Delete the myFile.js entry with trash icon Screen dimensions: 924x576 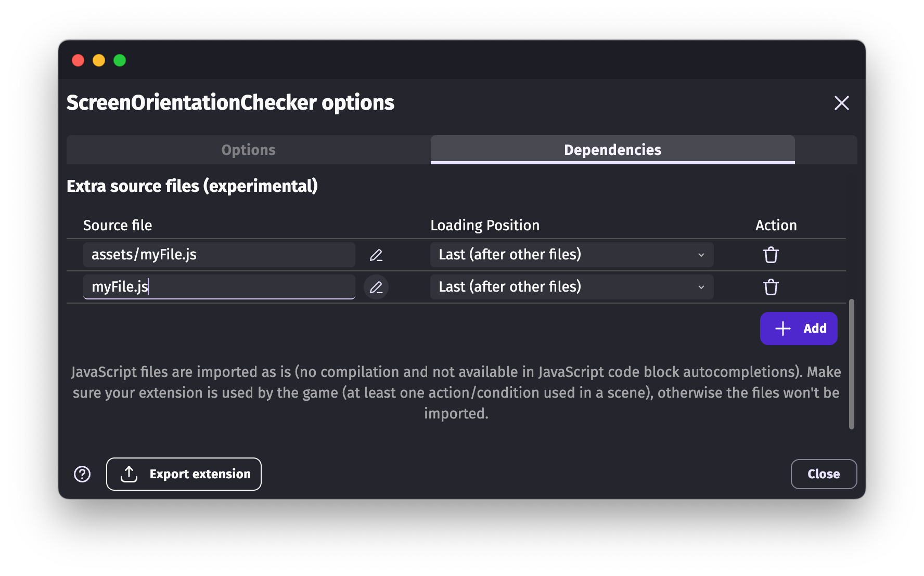[771, 286]
